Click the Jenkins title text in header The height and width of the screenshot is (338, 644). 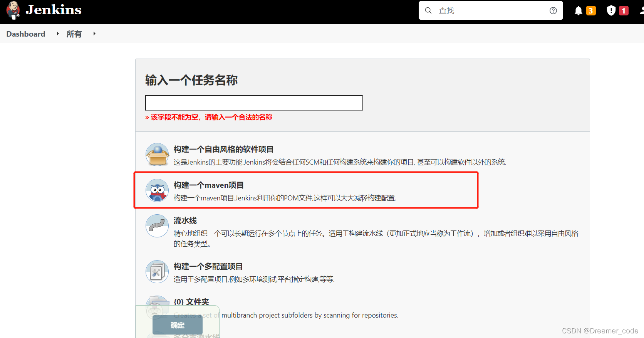click(54, 10)
